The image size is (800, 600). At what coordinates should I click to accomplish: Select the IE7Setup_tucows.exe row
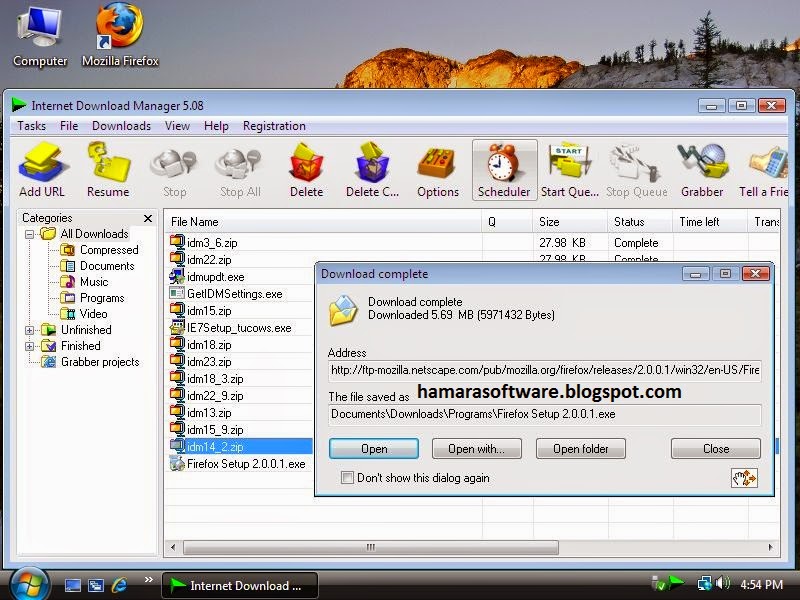[x=240, y=328]
